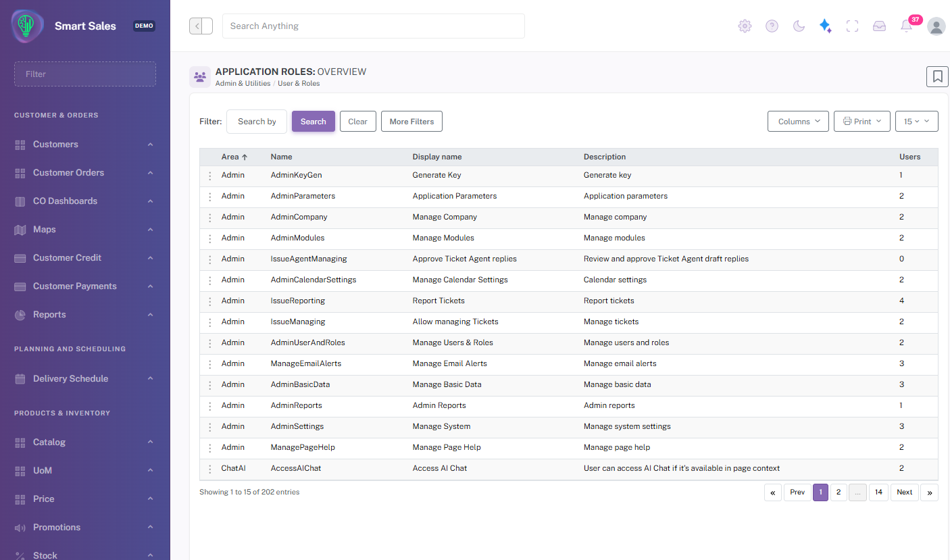Expand the Reports sidebar menu
Image resolution: width=950 pixels, height=560 pixels.
84,315
